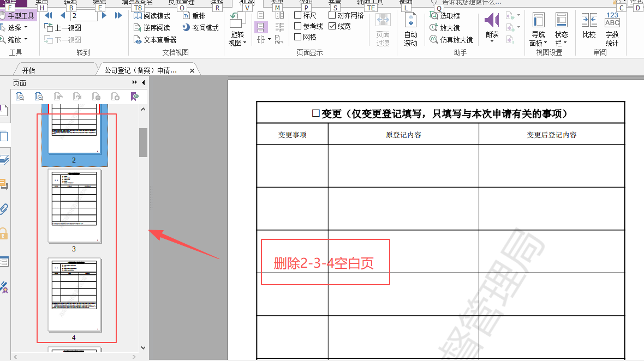Open 逆序阅读 reverse reading
Screen dimensions: 644x361
[x=152, y=27]
